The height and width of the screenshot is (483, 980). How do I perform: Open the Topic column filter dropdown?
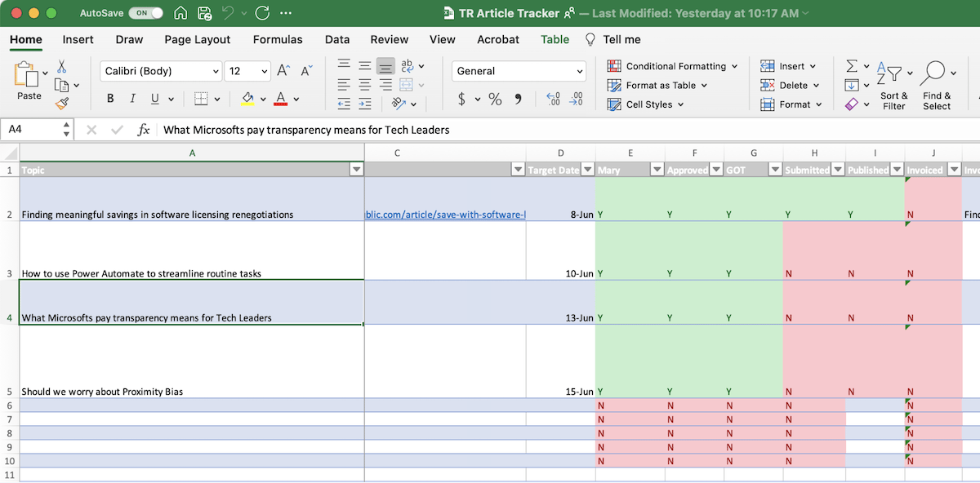click(356, 170)
